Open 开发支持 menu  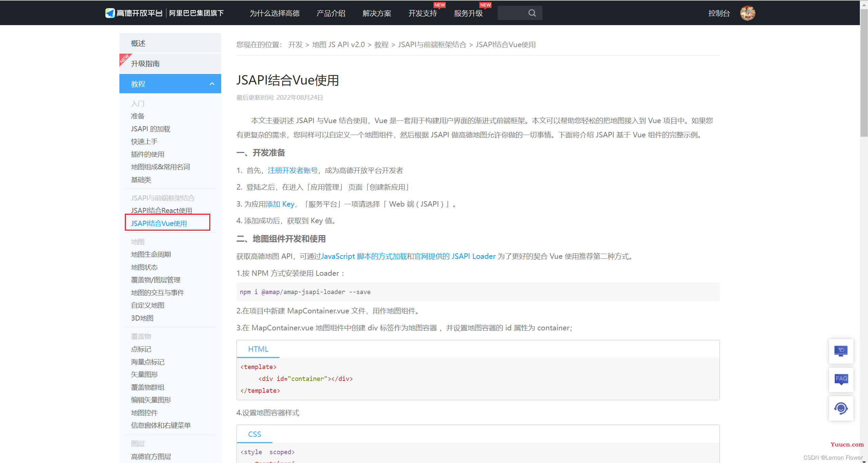coord(423,13)
